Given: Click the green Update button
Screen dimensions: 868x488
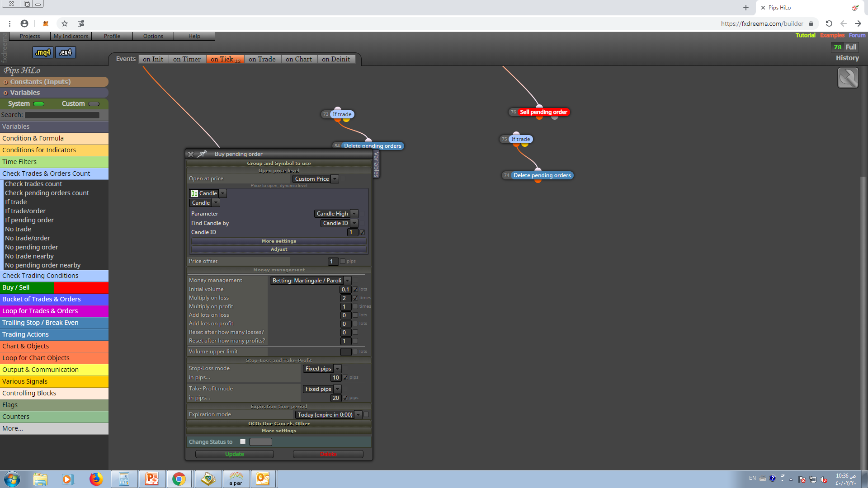Looking at the screenshot, I should point(235,454).
